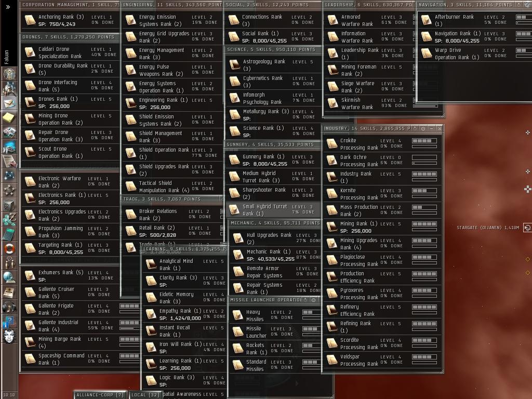Select the Caldari Drone Specialization row
The height and width of the screenshot is (399, 532).
[x=70, y=52]
